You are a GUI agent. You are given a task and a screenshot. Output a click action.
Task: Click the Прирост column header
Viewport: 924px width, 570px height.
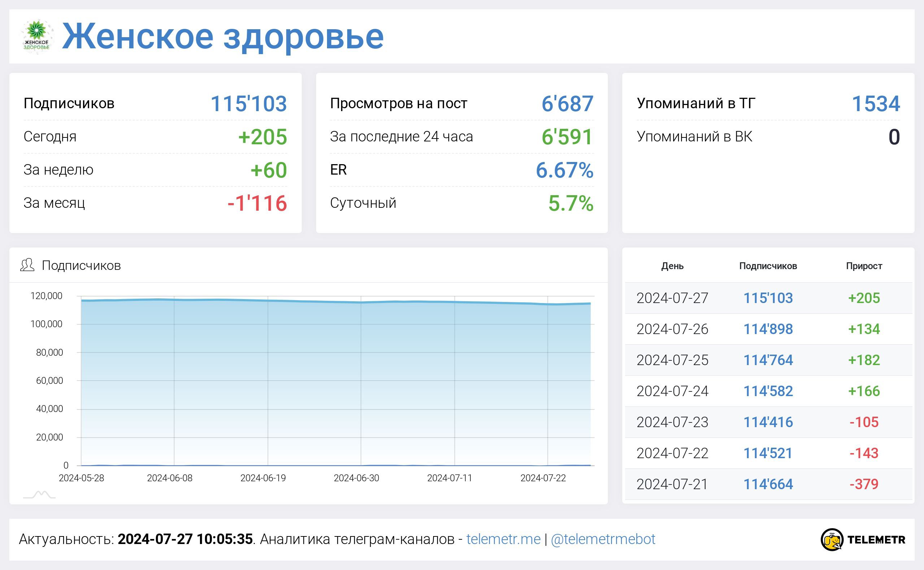[864, 266]
